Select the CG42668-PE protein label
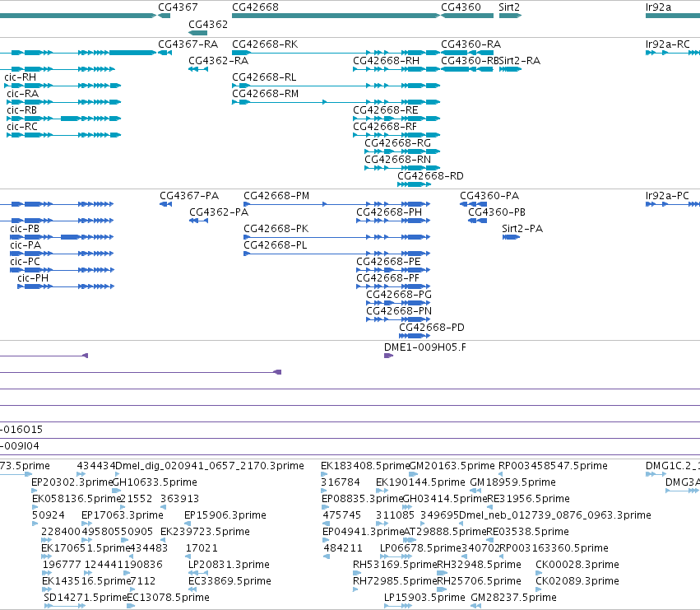 coord(388,262)
